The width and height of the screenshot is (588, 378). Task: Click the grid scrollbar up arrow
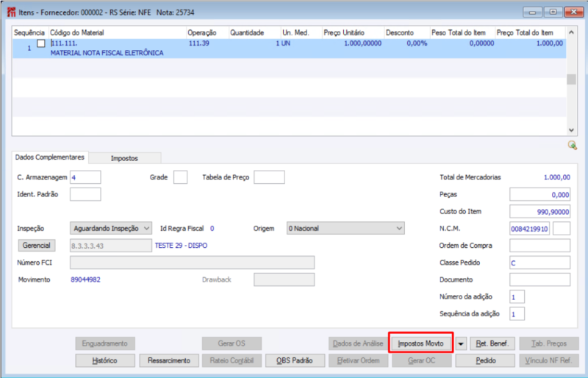coord(571,32)
